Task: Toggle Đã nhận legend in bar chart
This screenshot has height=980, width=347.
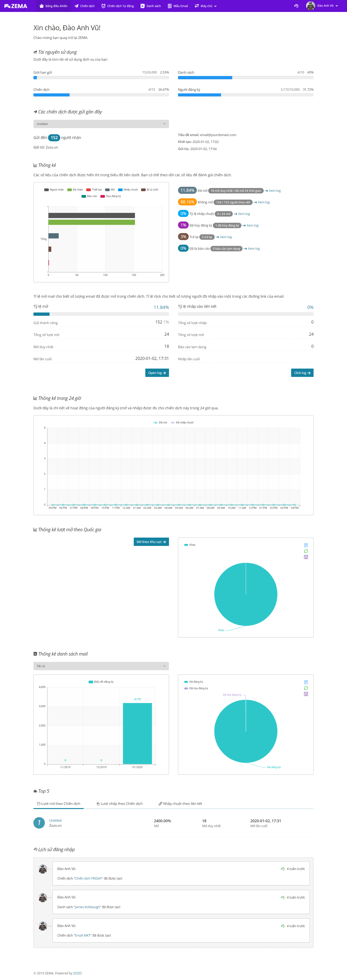Action: pyautogui.click(x=75, y=189)
